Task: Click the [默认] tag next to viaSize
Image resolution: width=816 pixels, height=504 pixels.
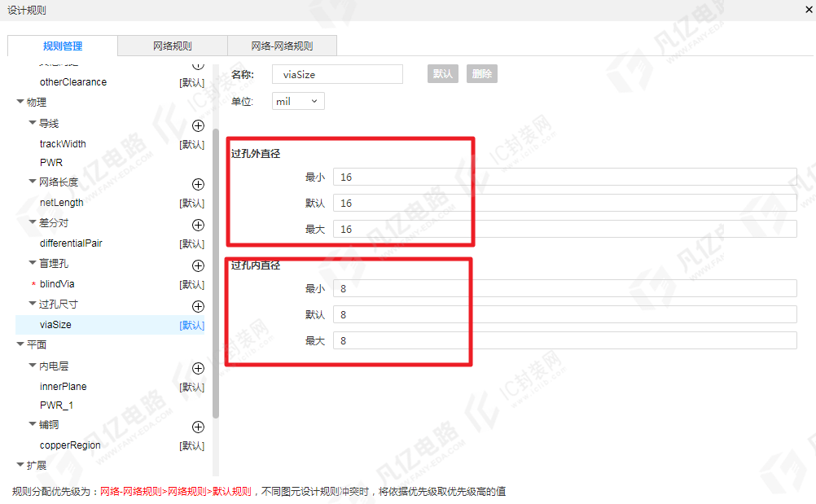Action: (x=192, y=325)
